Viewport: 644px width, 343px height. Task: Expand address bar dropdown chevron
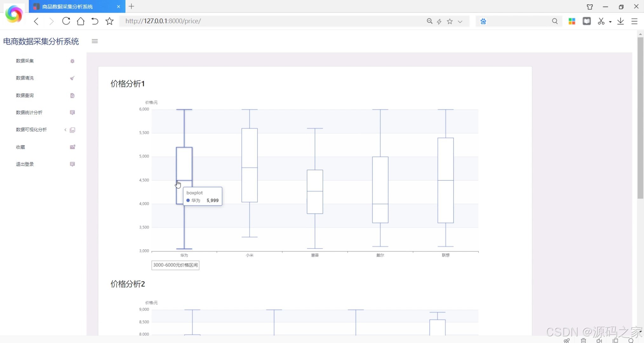(460, 22)
